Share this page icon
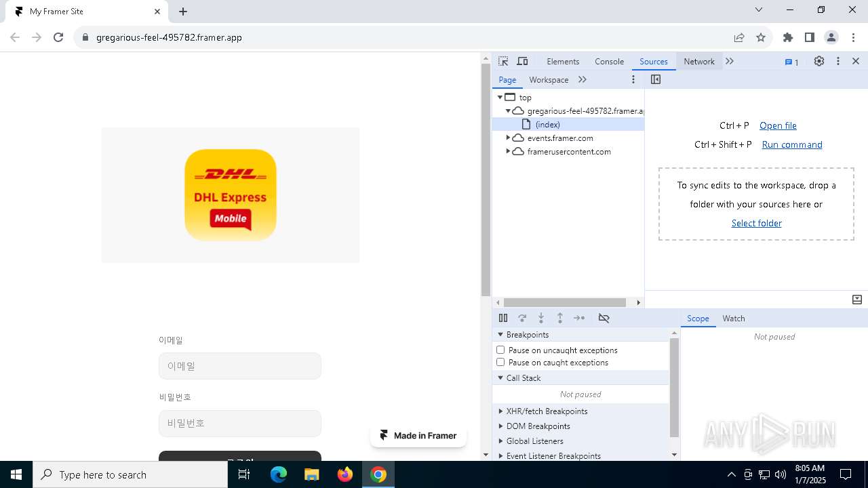 [x=739, y=37]
